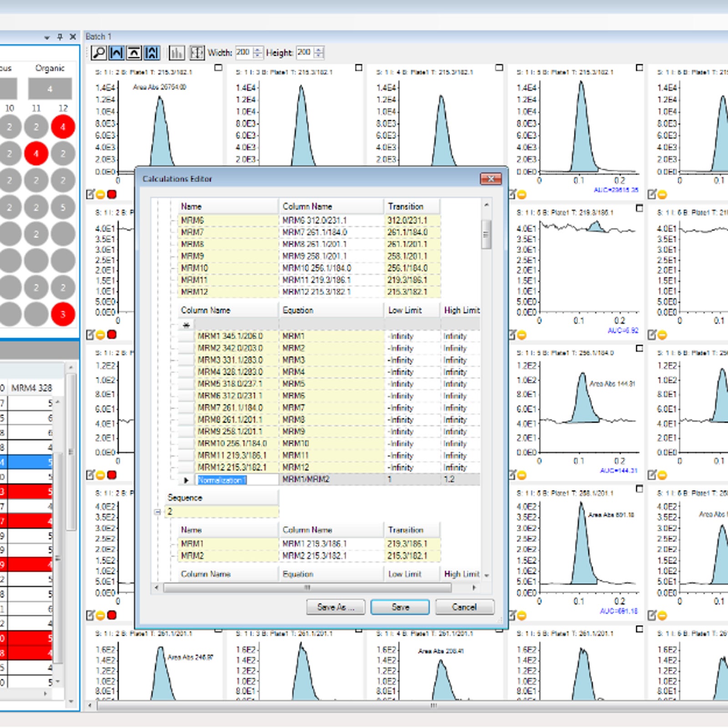728x728 pixels.
Task: Tick the corner box of the 256.1/184.0 AUC=144.31 chart
Action: [639, 349]
